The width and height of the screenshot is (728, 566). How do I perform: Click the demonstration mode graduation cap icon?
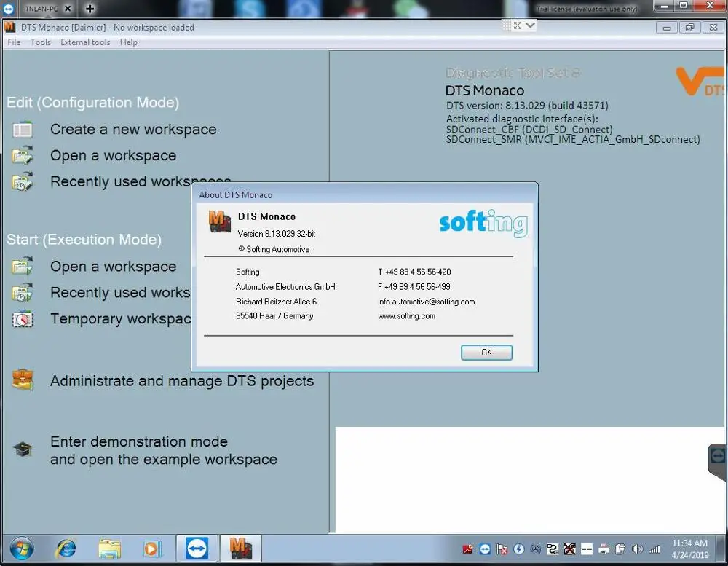click(23, 449)
